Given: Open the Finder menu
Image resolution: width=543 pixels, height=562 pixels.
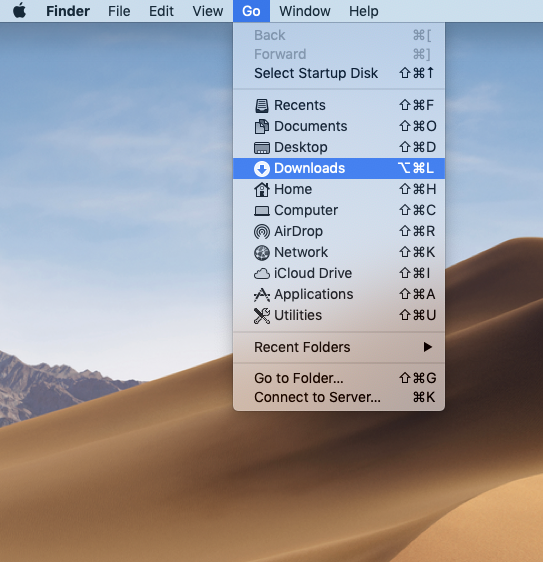Looking at the screenshot, I should point(68,11).
